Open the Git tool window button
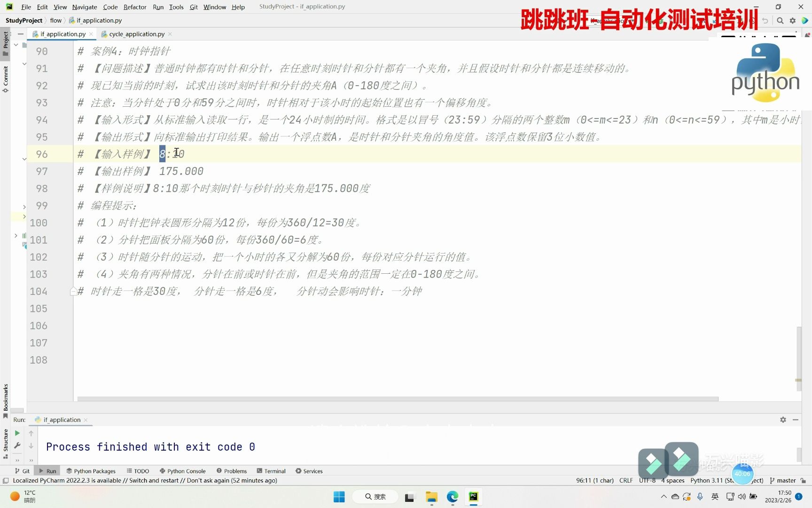Image resolution: width=812 pixels, height=508 pixels. (22, 471)
